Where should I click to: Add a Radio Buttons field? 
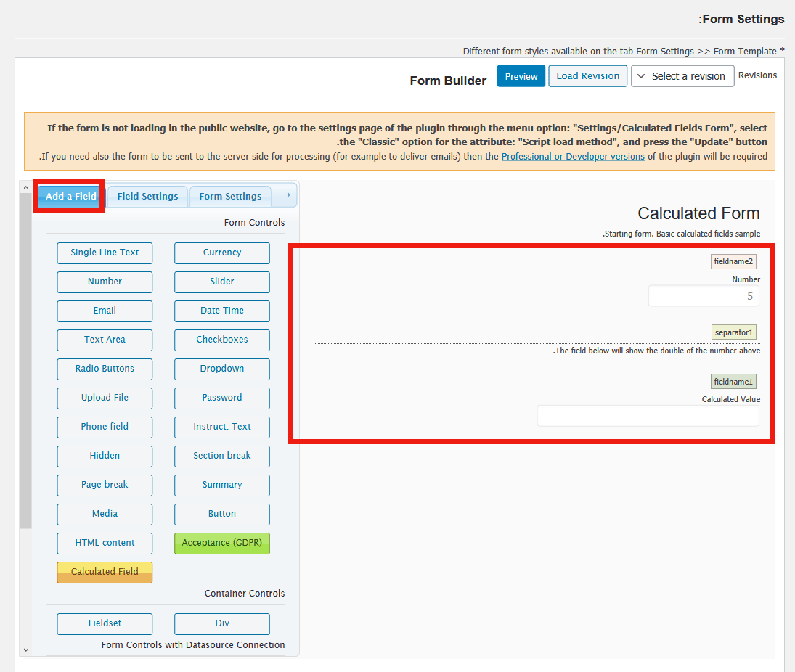(105, 369)
